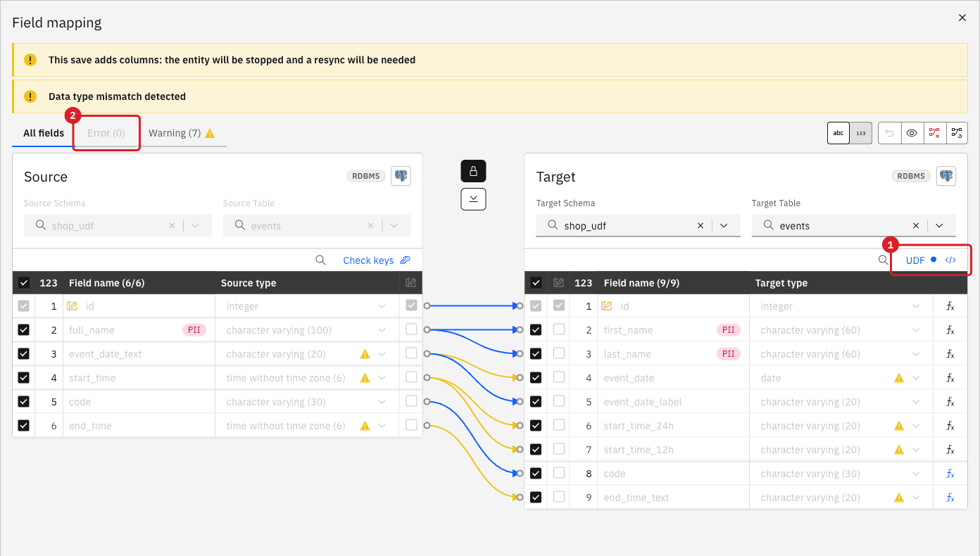This screenshot has height=556, width=980.
Task: Uncheck the target last_name selection checkbox
Action: click(536, 354)
